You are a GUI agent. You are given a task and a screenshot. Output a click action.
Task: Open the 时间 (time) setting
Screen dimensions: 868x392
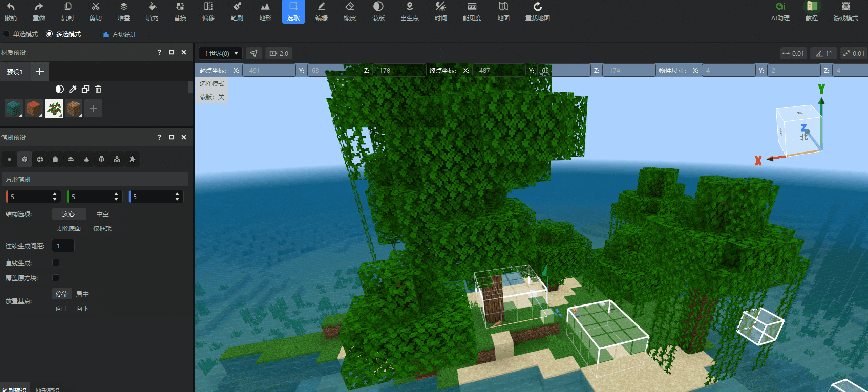coord(441,11)
